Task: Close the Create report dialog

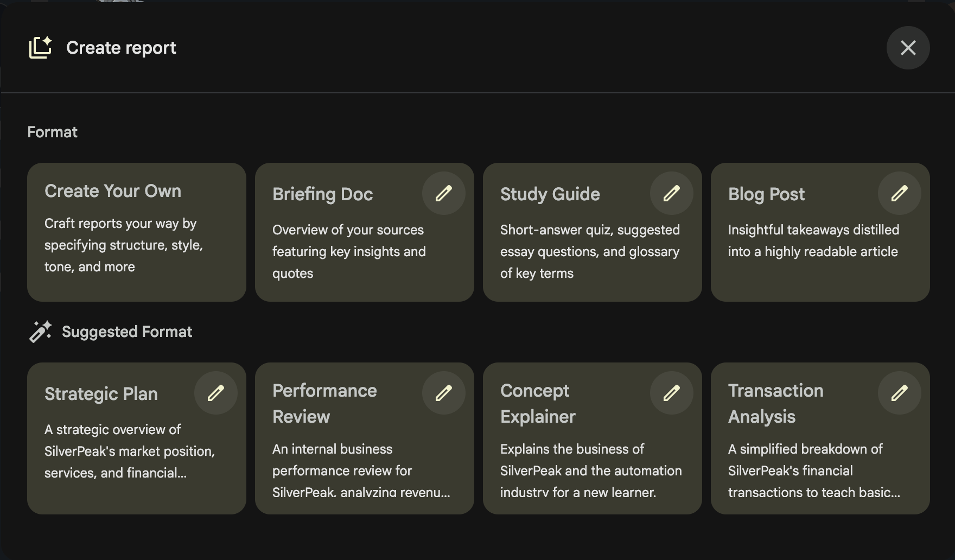Action: [x=908, y=48]
